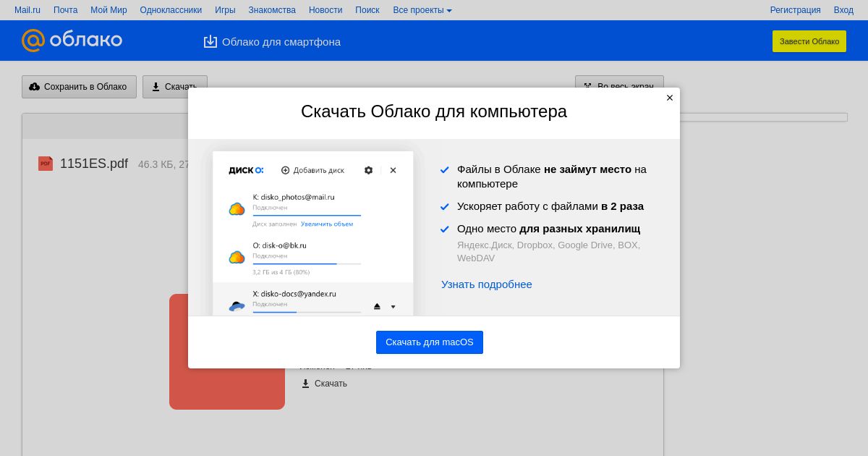Click cloud icon for disk-o@bk.ru
868x456 pixels.
(x=237, y=257)
